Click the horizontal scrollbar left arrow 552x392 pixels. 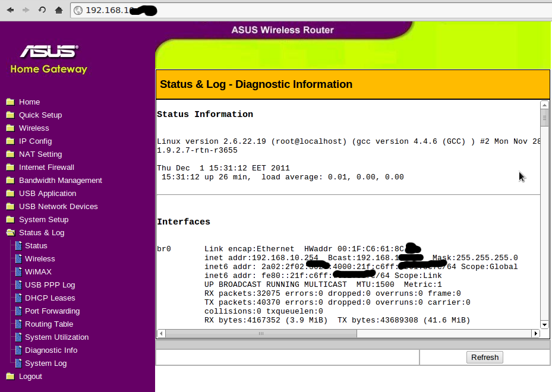coord(161,333)
